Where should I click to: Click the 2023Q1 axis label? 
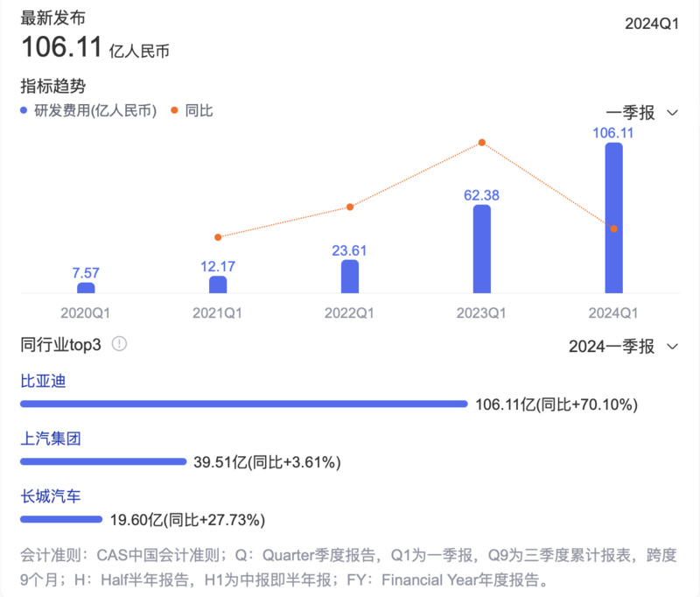(481, 313)
